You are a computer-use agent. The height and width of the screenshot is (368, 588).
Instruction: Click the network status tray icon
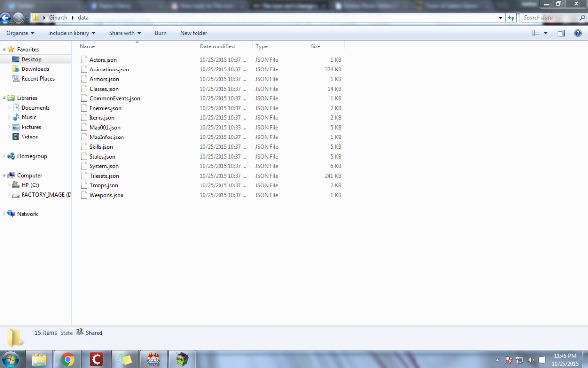(x=520, y=360)
